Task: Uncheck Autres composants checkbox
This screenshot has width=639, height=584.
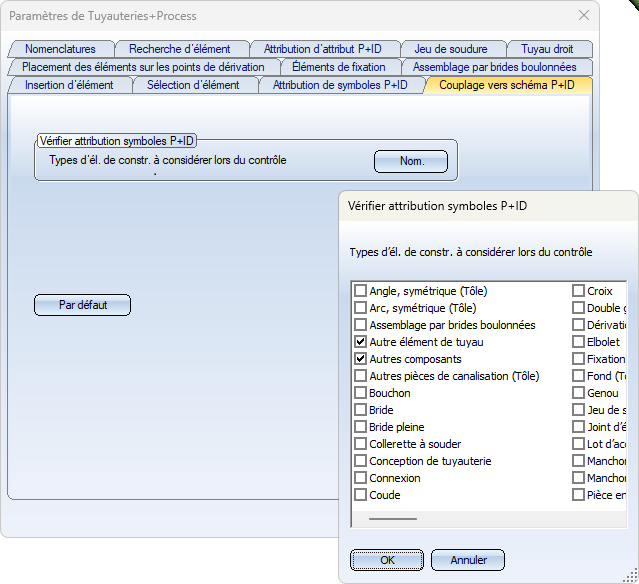Action: click(x=360, y=359)
